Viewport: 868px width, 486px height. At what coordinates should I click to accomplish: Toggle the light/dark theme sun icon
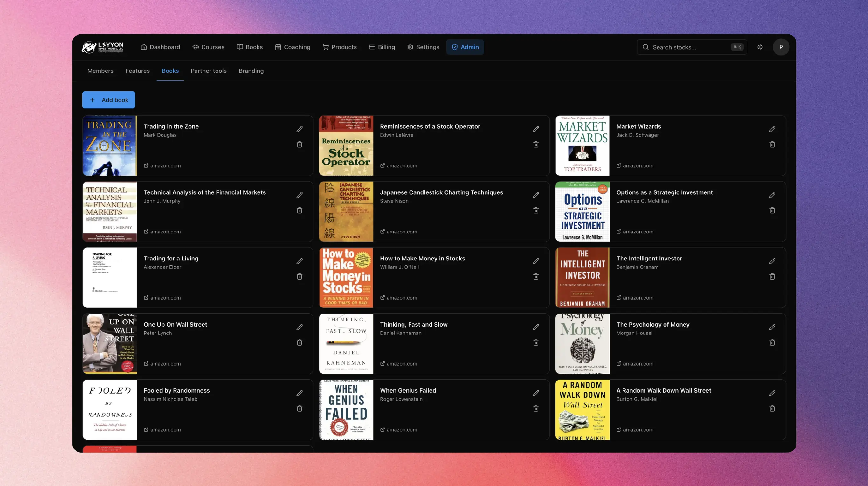[x=760, y=47]
